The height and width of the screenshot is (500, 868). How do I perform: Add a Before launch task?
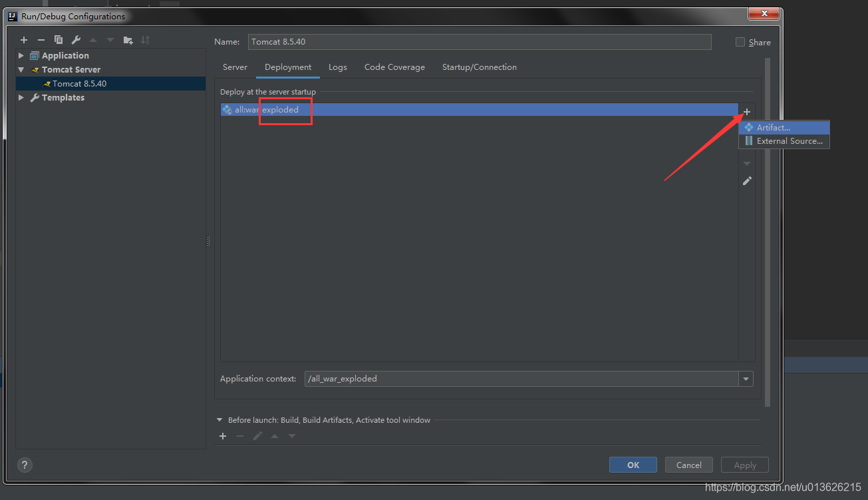pyautogui.click(x=223, y=436)
